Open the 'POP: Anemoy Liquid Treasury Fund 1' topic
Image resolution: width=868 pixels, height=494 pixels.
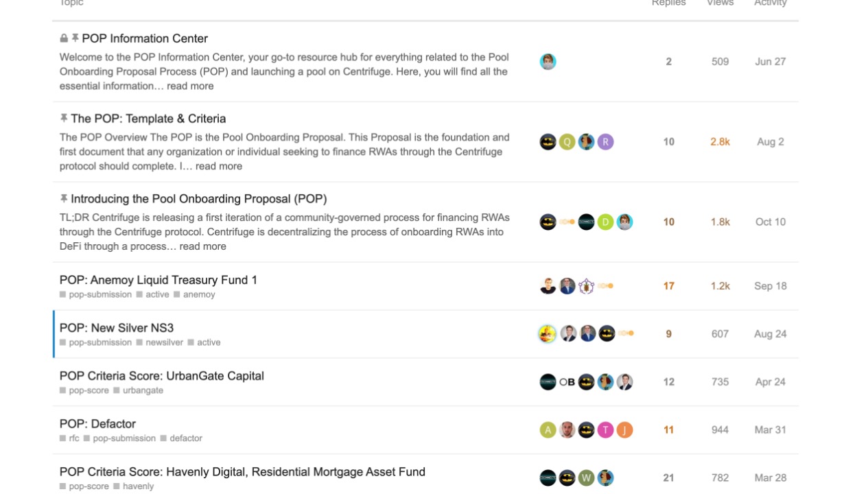pyautogui.click(x=159, y=280)
